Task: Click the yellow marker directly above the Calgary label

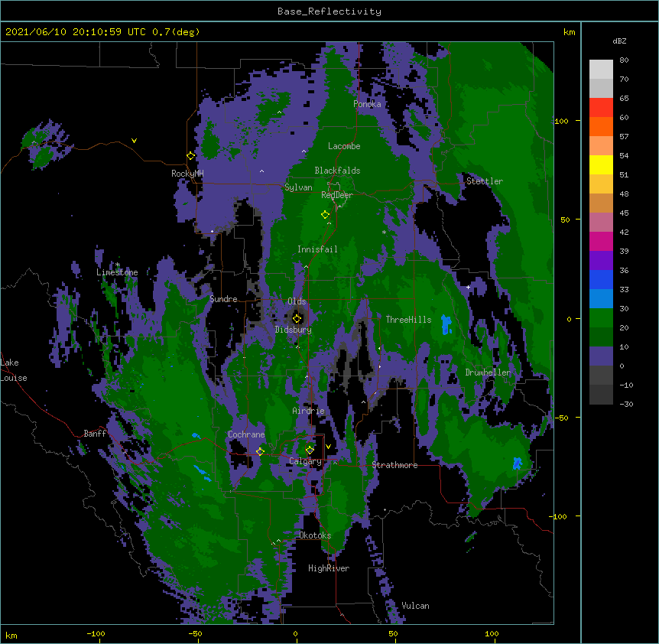Action: coord(310,450)
